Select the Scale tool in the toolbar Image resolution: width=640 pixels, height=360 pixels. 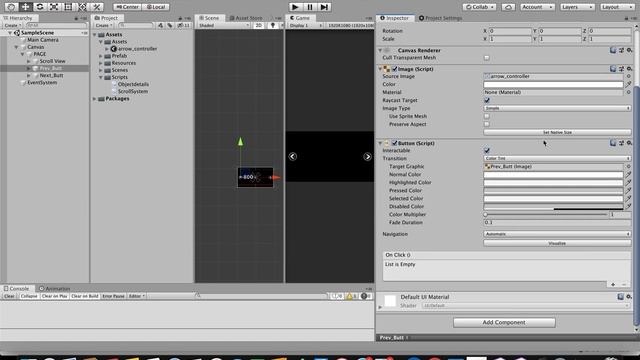point(54,7)
